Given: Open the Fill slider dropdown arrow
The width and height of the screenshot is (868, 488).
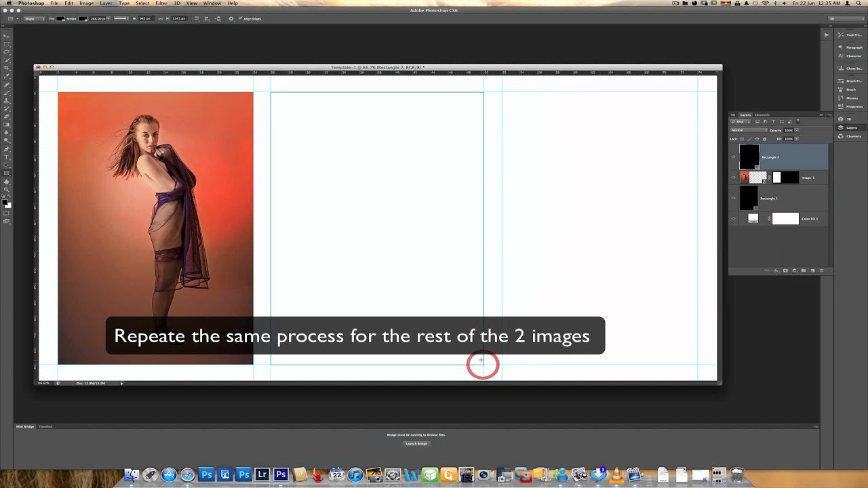Looking at the screenshot, I should point(797,139).
